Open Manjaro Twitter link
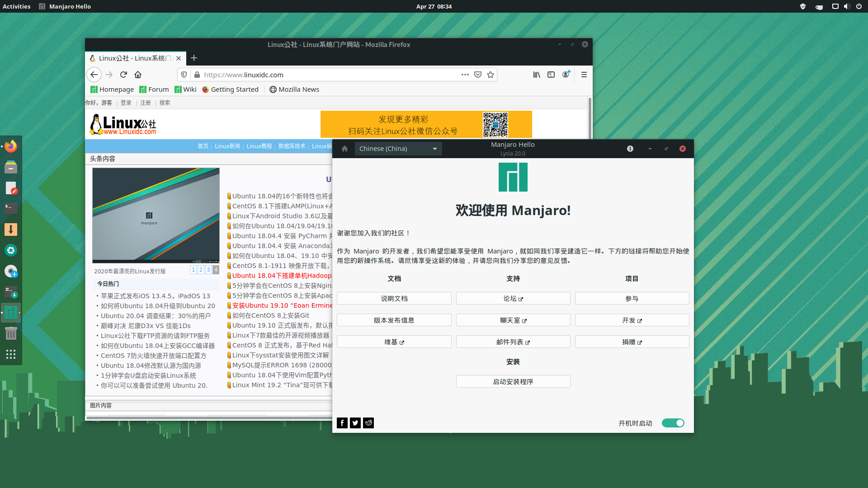 pyautogui.click(x=355, y=423)
